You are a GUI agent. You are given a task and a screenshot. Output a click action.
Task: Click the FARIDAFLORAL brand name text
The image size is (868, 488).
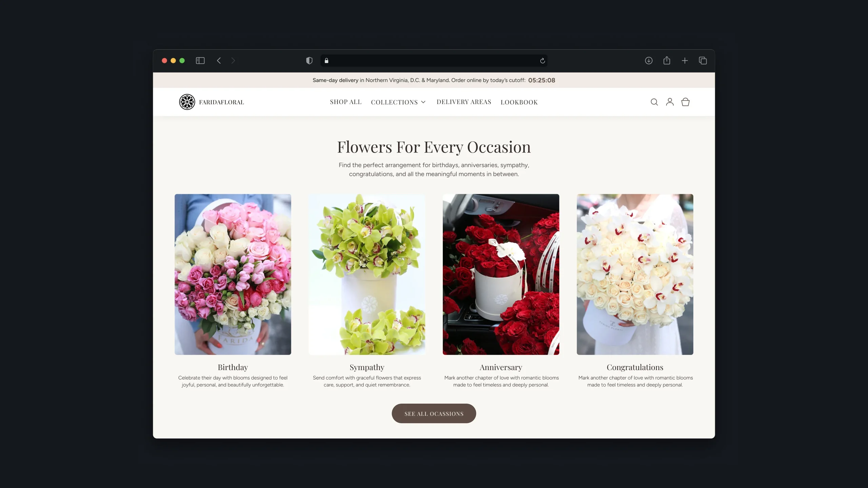(221, 102)
